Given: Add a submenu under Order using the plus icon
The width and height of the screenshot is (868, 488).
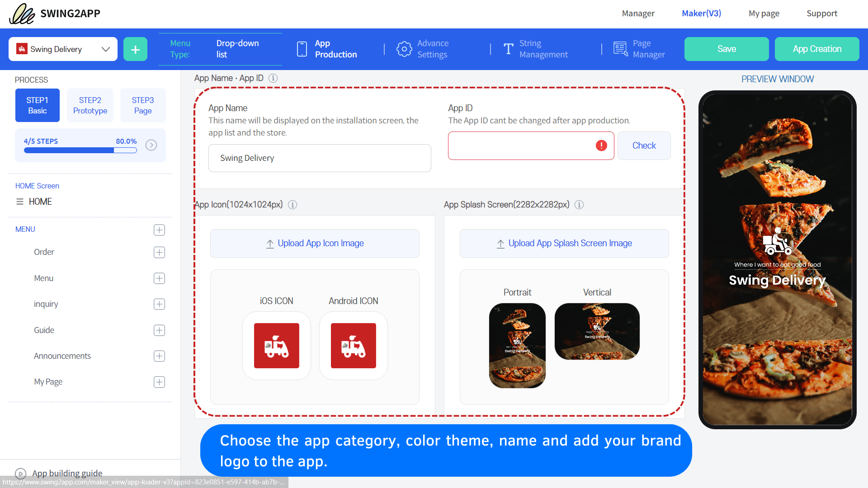Looking at the screenshot, I should 159,252.
